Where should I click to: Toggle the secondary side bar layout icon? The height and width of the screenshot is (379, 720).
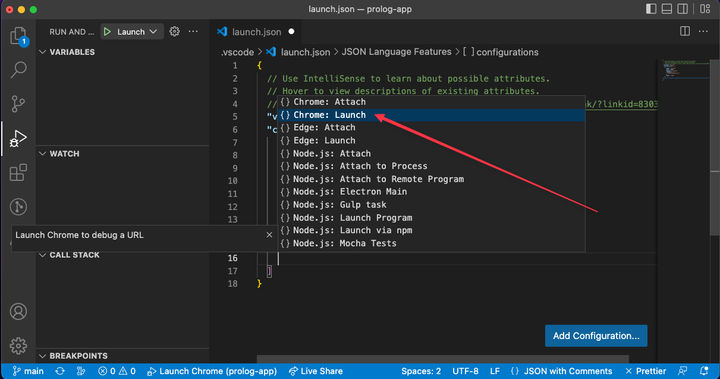tap(683, 9)
